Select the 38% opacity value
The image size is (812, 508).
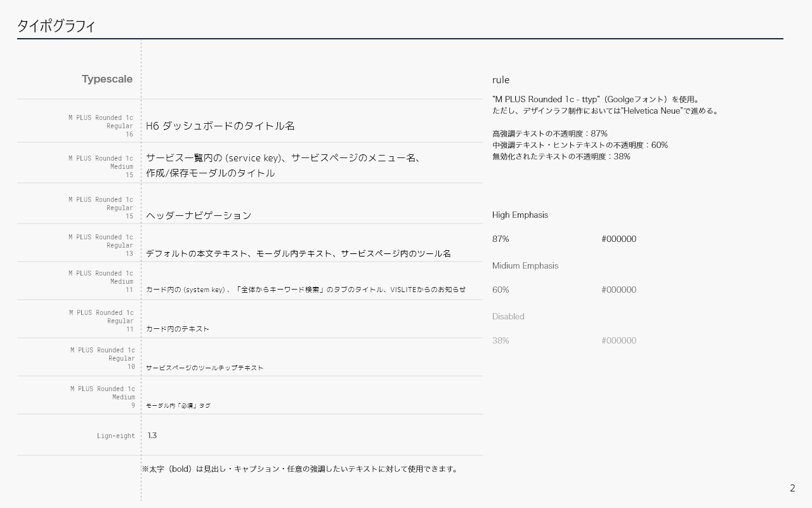coord(501,340)
